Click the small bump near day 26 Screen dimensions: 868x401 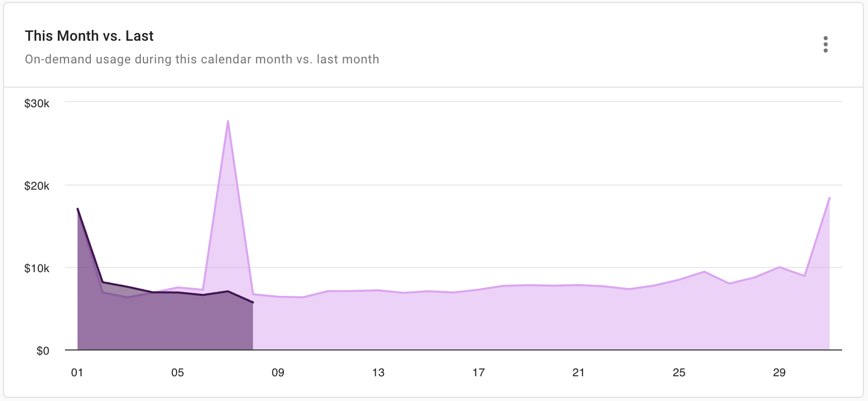[x=704, y=272]
